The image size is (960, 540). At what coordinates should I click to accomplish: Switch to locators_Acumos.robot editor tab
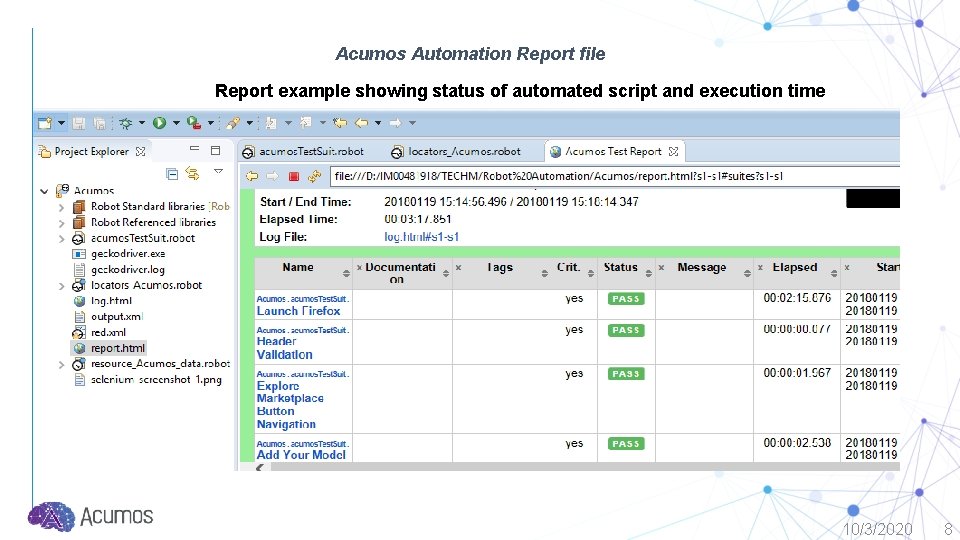point(464,151)
